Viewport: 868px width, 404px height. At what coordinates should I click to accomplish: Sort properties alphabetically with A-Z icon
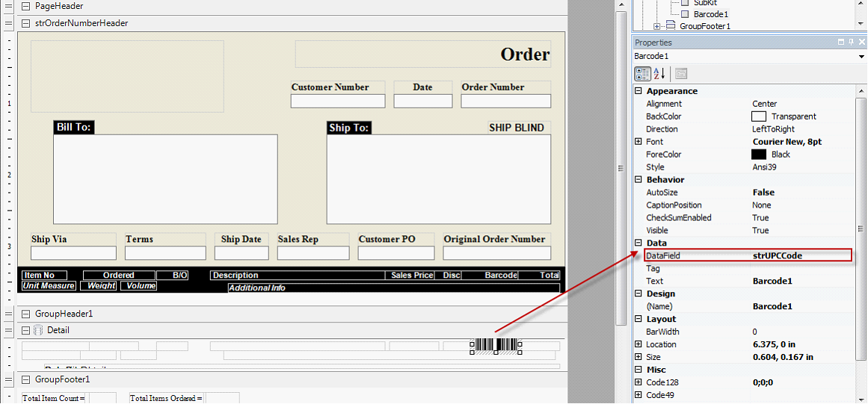[x=659, y=74]
